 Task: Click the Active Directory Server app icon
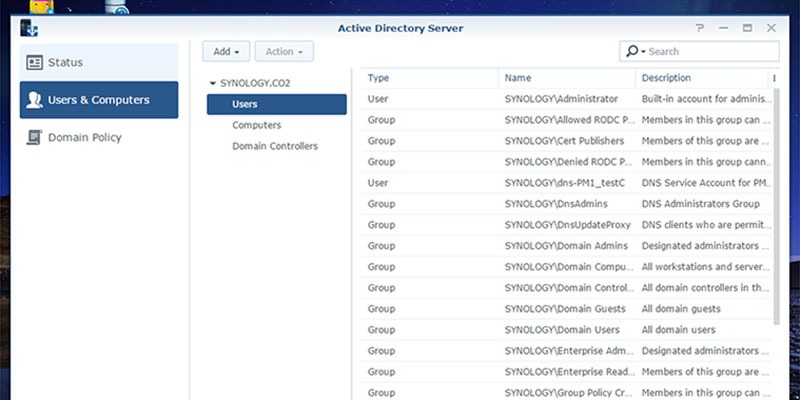coord(29,28)
